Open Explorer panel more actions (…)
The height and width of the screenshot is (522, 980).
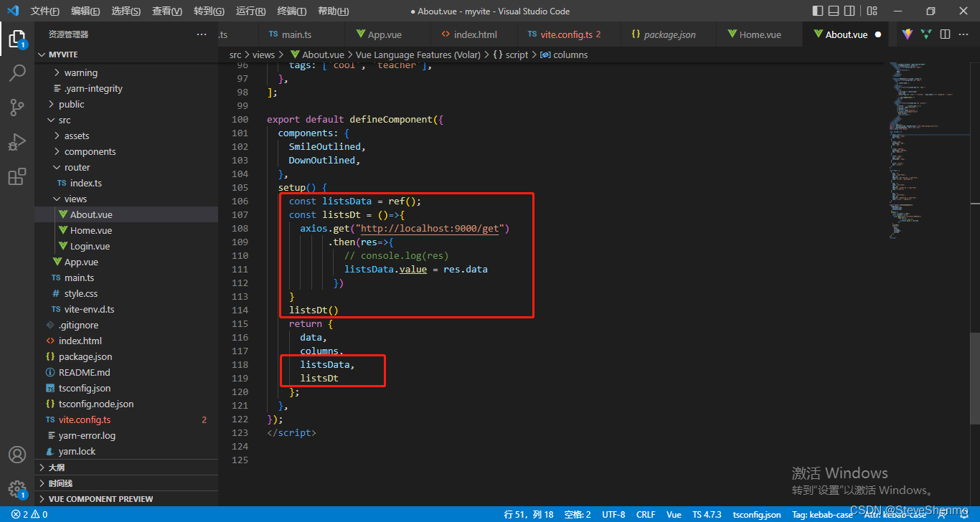coord(202,34)
